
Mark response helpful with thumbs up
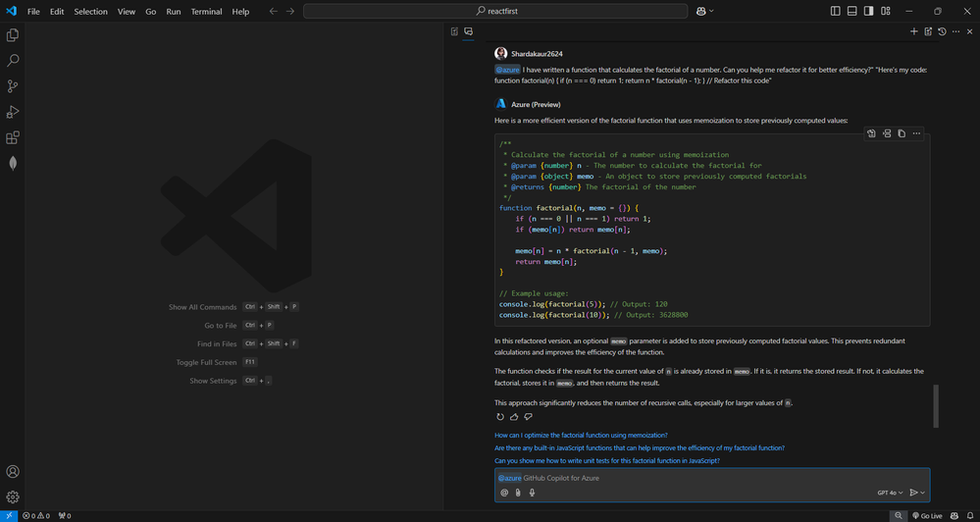point(514,416)
